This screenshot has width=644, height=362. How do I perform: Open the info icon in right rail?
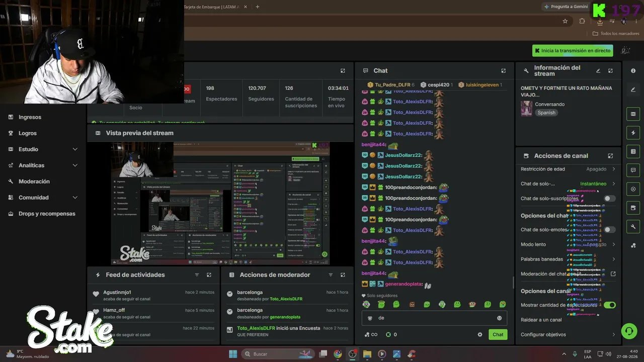coord(633,71)
